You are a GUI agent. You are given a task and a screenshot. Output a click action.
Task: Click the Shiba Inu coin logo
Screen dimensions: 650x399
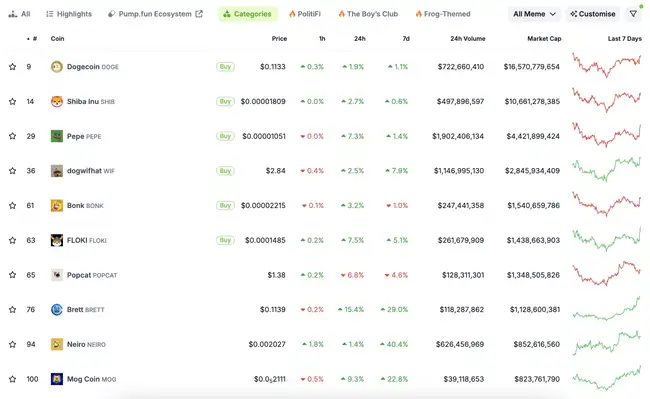pos(57,102)
